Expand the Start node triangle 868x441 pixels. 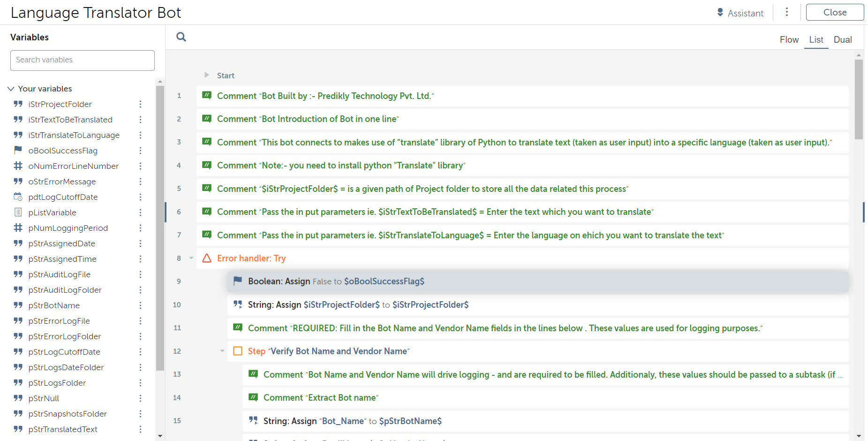(x=207, y=75)
